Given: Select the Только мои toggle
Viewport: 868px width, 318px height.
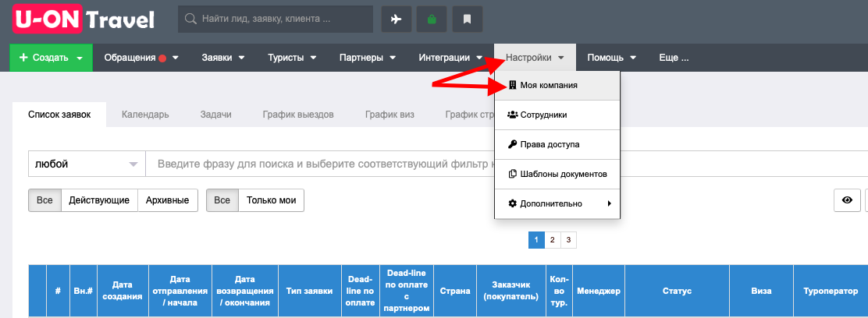Looking at the screenshot, I should pos(272,200).
